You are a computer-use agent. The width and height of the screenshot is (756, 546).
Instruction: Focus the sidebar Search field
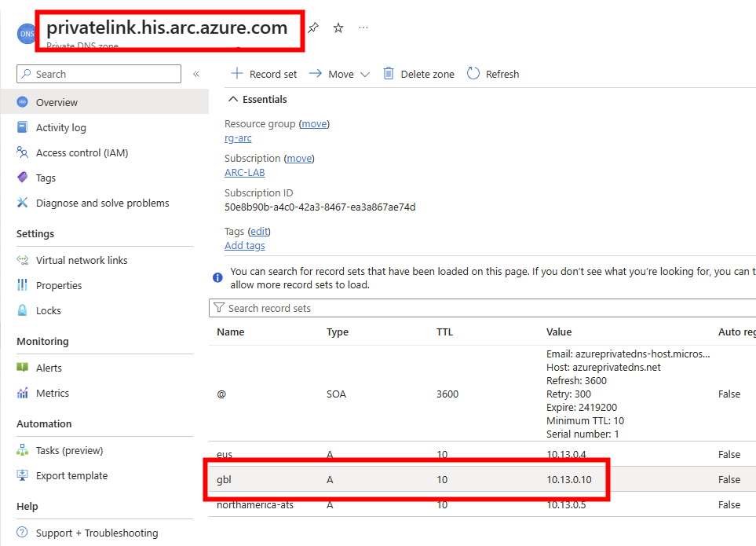[x=99, y=74]
